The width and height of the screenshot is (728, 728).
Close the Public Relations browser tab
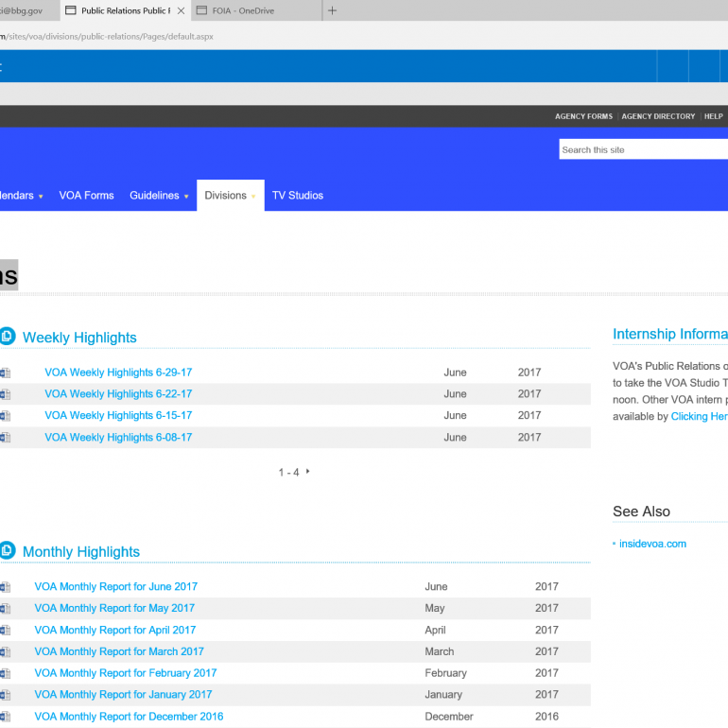182,10
